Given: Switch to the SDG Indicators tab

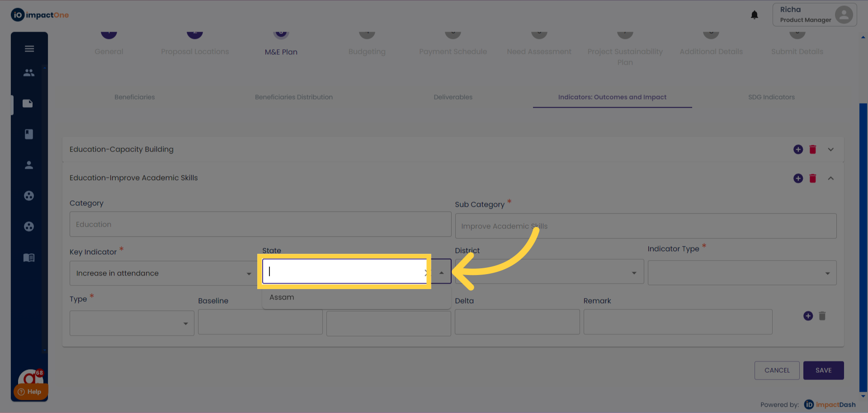Looking at the screenshot, I should [x=771, y=97].
